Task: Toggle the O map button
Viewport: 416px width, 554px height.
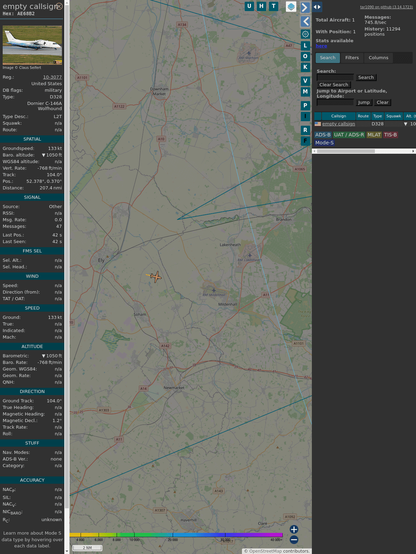Action: tap(305, 57)
